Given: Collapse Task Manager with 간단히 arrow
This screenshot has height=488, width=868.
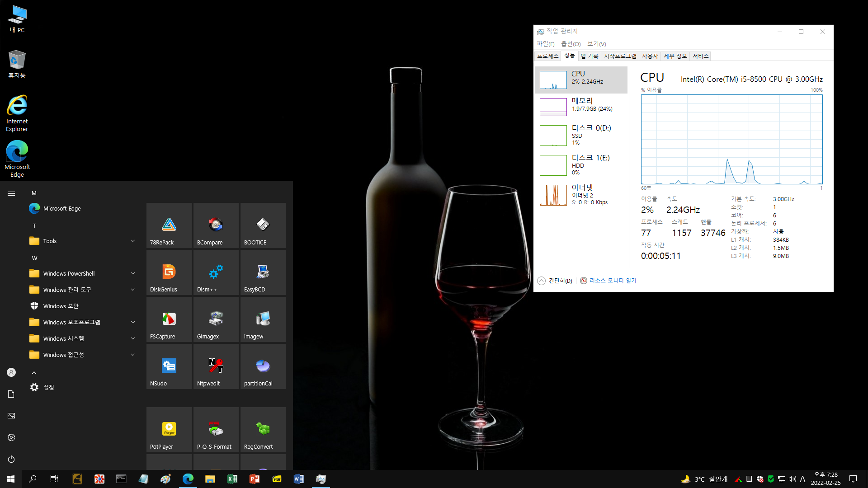Looking at the screenshot, I should click(555, 281).
